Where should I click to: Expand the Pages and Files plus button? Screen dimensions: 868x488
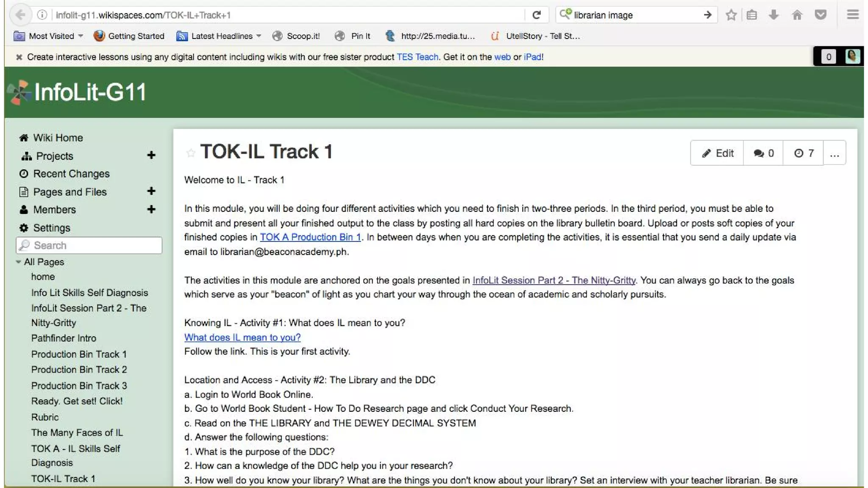click(151, 191)
